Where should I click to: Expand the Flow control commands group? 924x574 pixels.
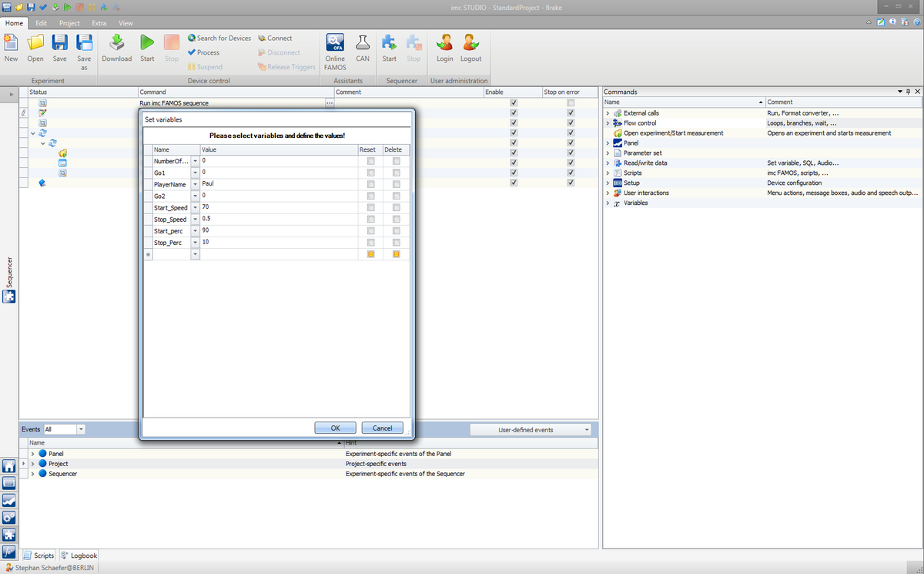pyautogui.click(x=608, y=123)
